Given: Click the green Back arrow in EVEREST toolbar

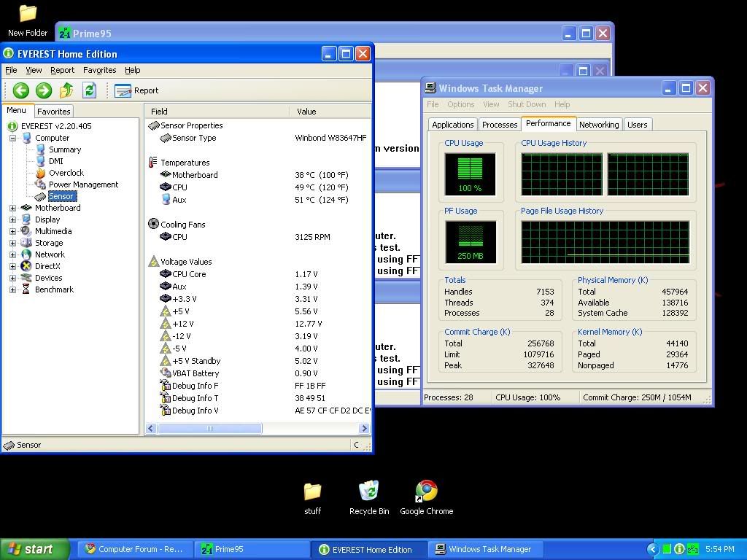Looking at the screenshot, I should (20, 90).
